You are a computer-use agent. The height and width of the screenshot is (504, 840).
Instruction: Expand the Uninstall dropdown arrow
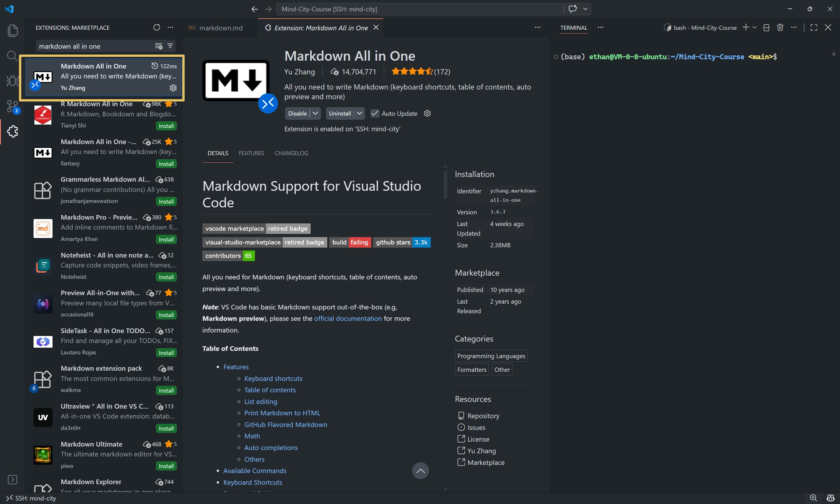360,113
